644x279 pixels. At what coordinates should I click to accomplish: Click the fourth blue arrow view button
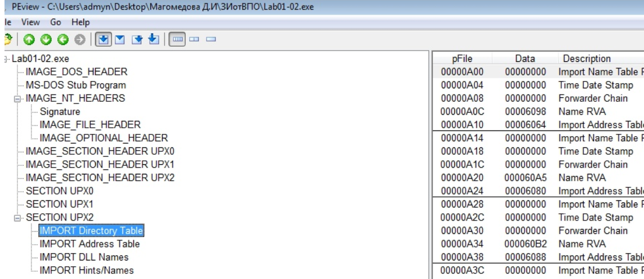(x=153, y=39)
